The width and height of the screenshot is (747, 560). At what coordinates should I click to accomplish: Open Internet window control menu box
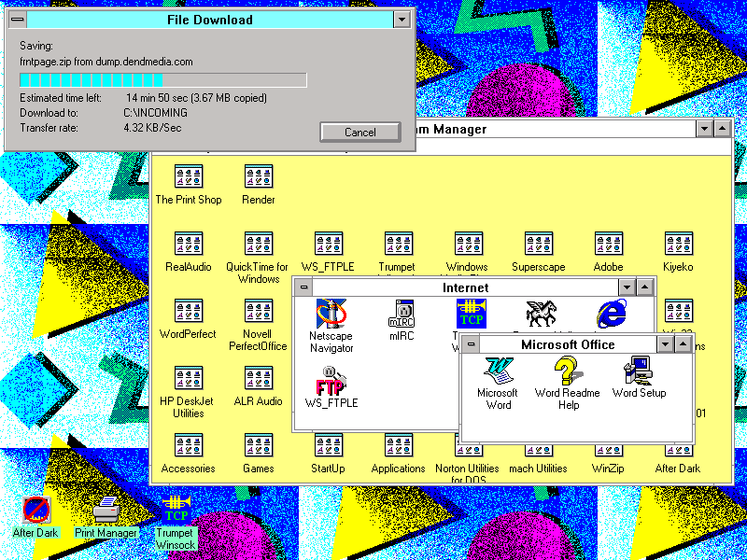click(x=304, y=287)
